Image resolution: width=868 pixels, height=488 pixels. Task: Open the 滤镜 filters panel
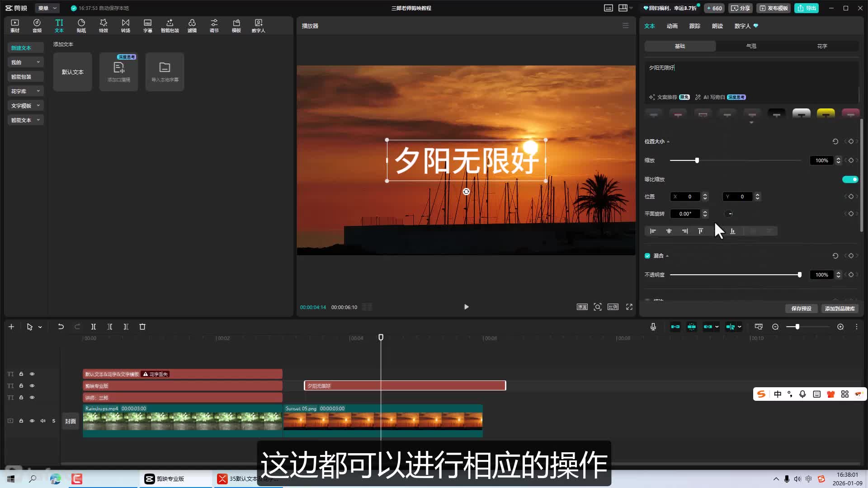pyautogui.click(x=192, y=25)
